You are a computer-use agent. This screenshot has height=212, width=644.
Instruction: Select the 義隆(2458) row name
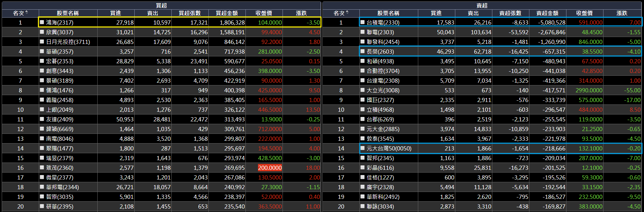tap(60, 100)
